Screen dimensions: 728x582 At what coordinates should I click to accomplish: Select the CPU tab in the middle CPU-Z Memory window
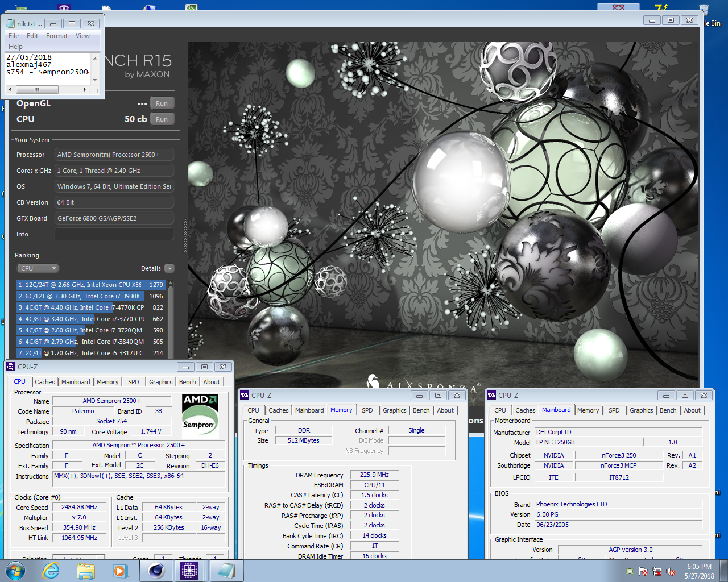253,410
